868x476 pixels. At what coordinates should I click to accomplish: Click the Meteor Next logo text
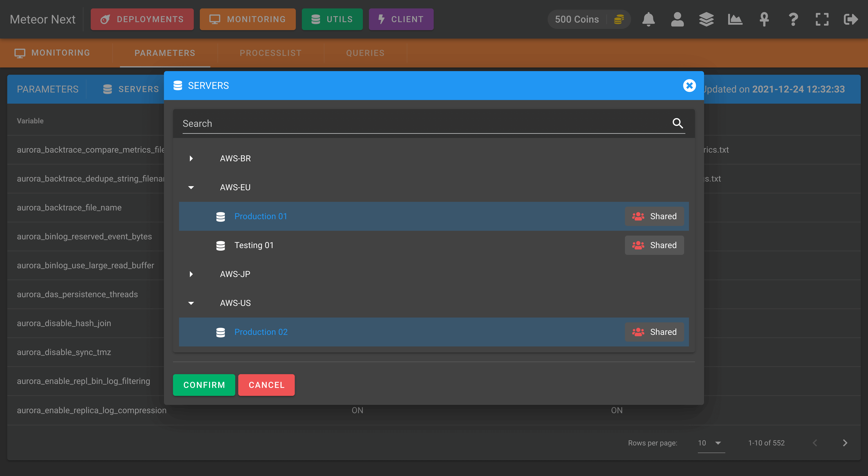pyautogui.click(x=43, y=19)
